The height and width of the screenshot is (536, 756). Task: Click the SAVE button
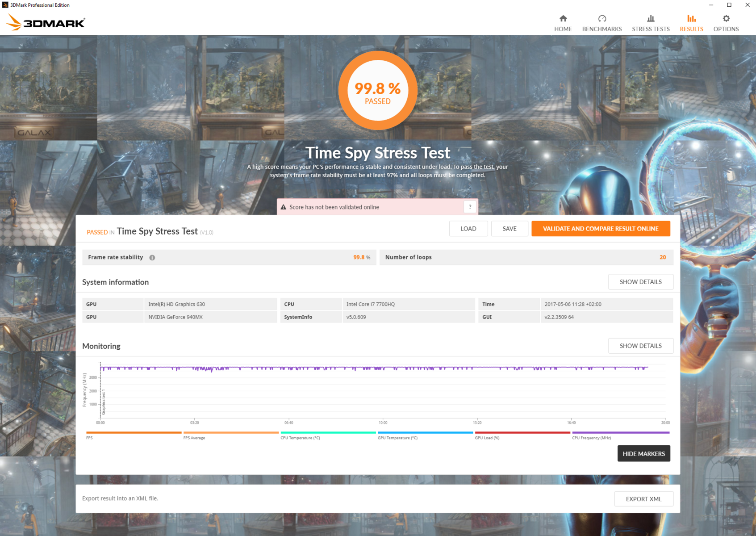(x=510, y=229)
